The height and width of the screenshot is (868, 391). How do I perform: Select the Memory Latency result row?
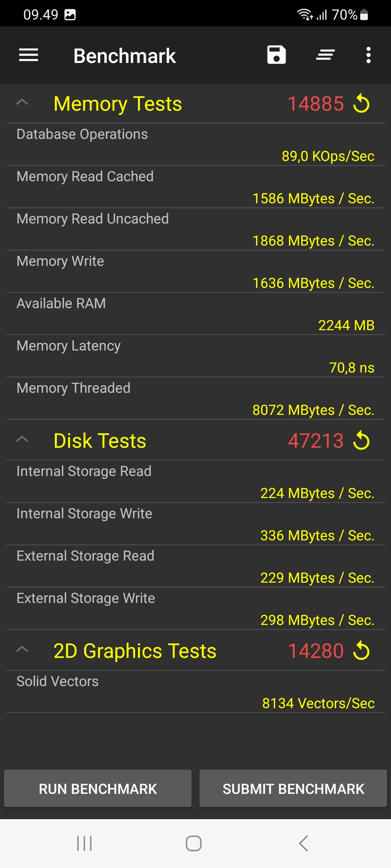195,356
